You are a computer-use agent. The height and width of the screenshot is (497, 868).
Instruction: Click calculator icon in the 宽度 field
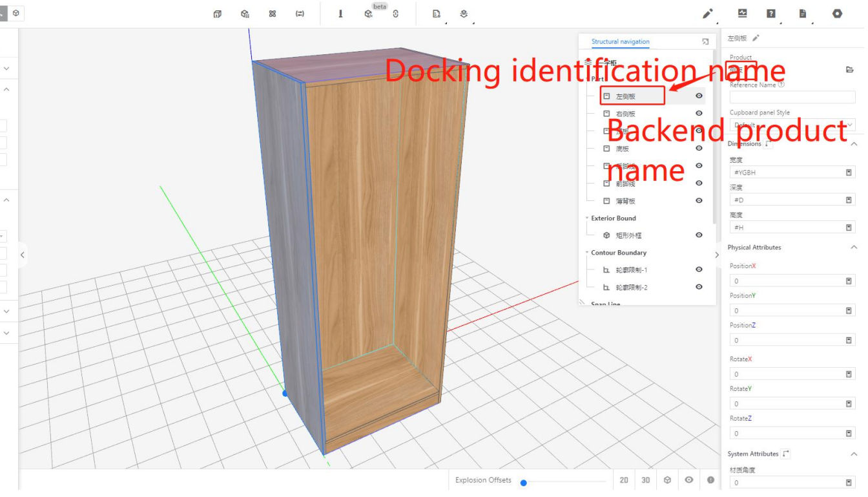[x=849, y=173]
